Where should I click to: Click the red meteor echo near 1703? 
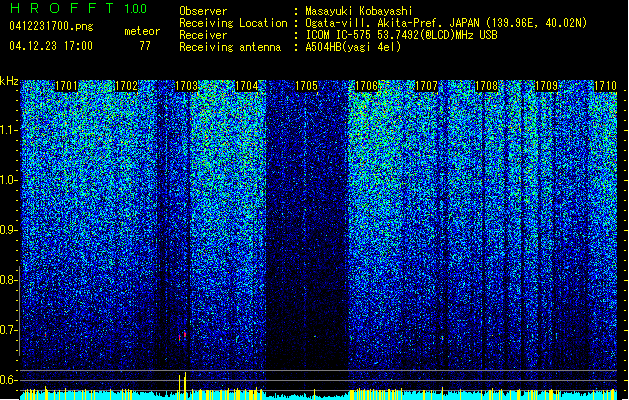(183, 335)
